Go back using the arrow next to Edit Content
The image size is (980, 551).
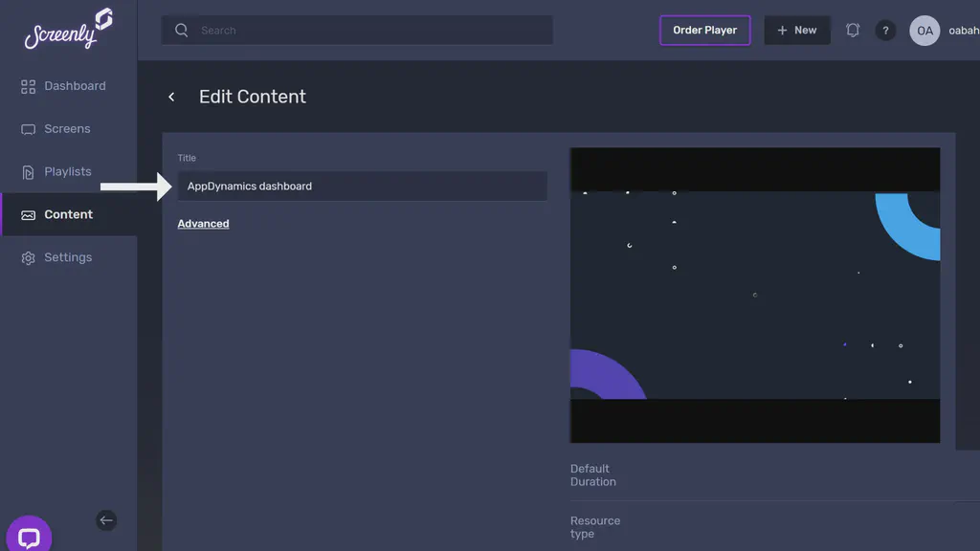point(171,97)
